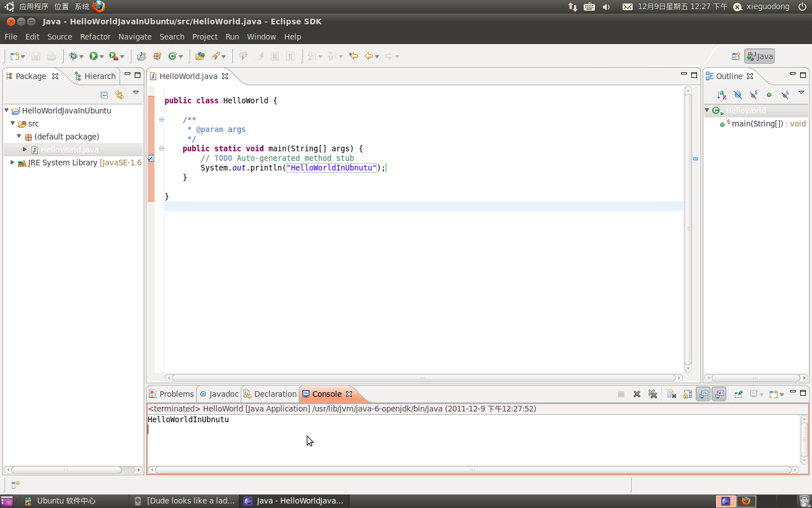Toggle Scroll Lock in Console
Viewport: 812px width, 508px height.
(687, 394)
